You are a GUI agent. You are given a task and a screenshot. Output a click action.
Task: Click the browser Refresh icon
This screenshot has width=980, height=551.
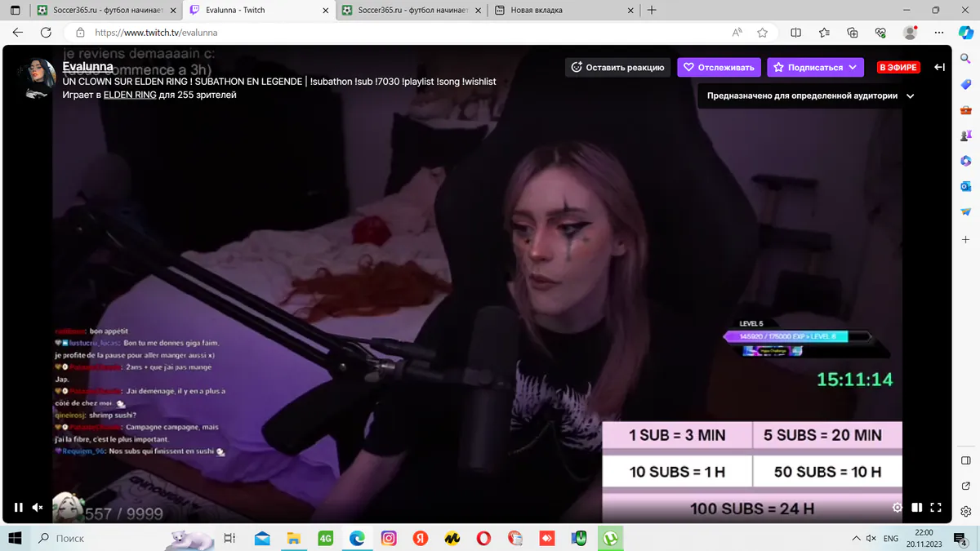click(x=46, y=33)
